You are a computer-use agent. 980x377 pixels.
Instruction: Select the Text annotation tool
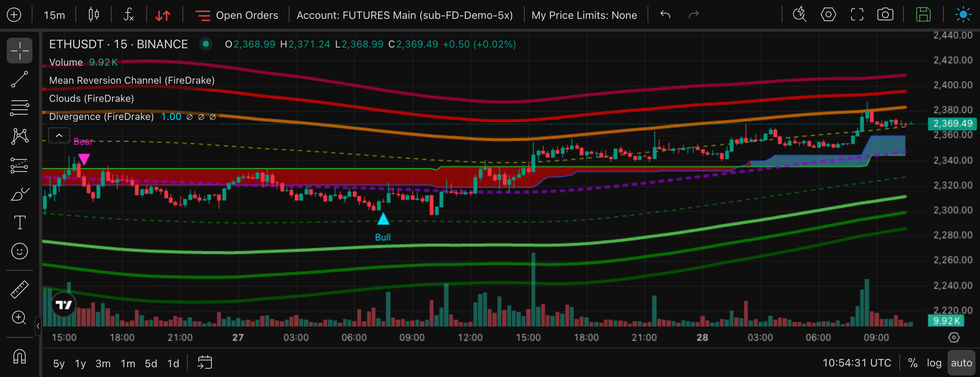tap(19, 222)
